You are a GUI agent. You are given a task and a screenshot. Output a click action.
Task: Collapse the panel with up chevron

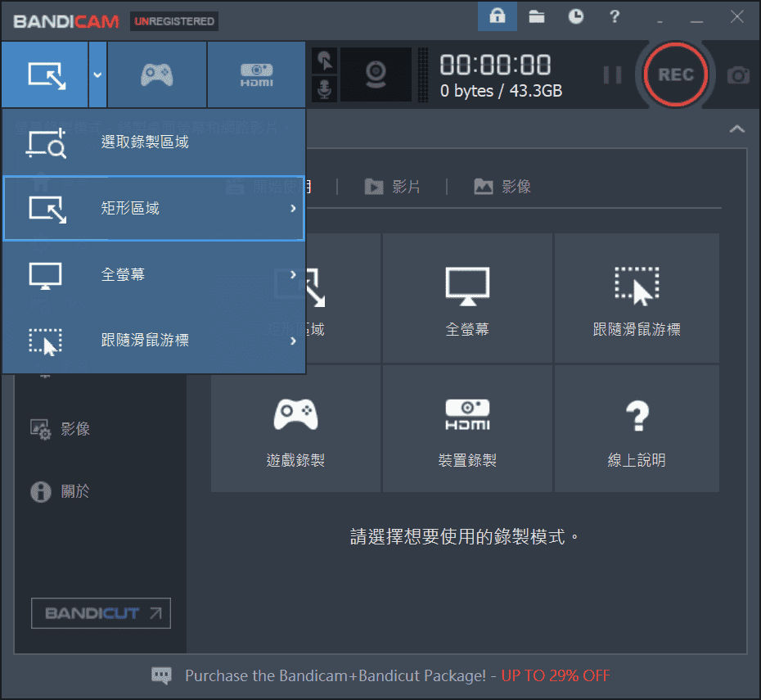coord(736,129)
